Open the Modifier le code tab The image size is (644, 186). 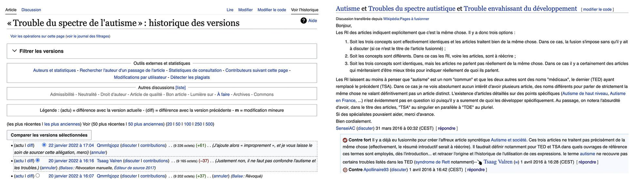272,10
